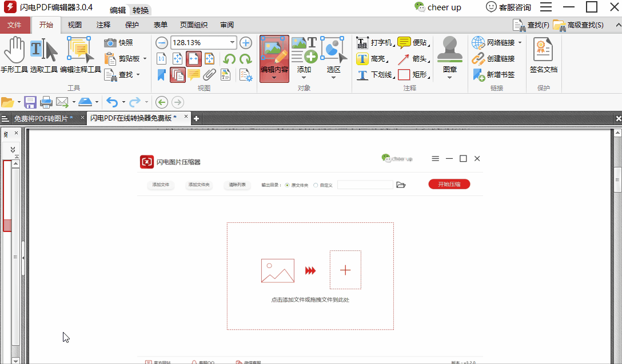Choose the Edit Comments tool (编辑注释工具)
The image size is (622, 364).
tap(81, 55)
